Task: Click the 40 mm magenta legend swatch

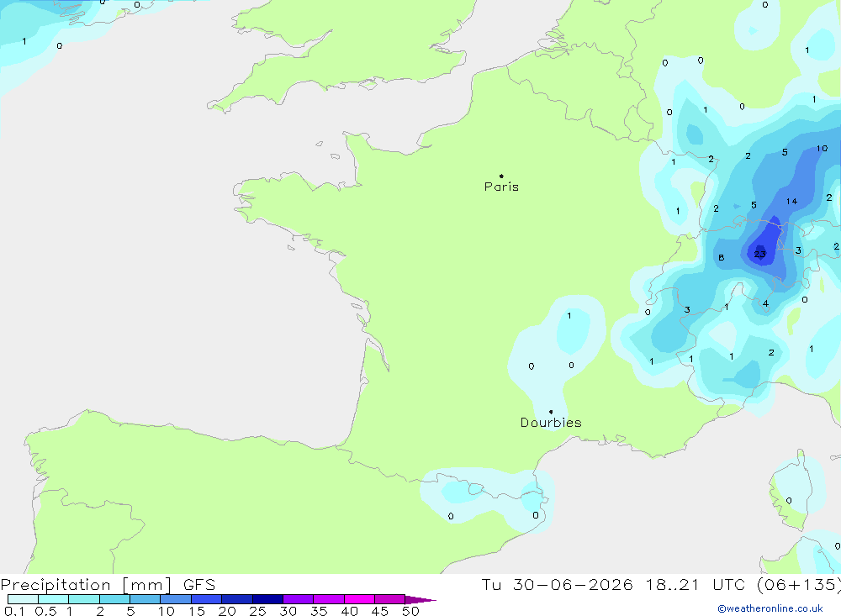Action: tap(359, 599)
